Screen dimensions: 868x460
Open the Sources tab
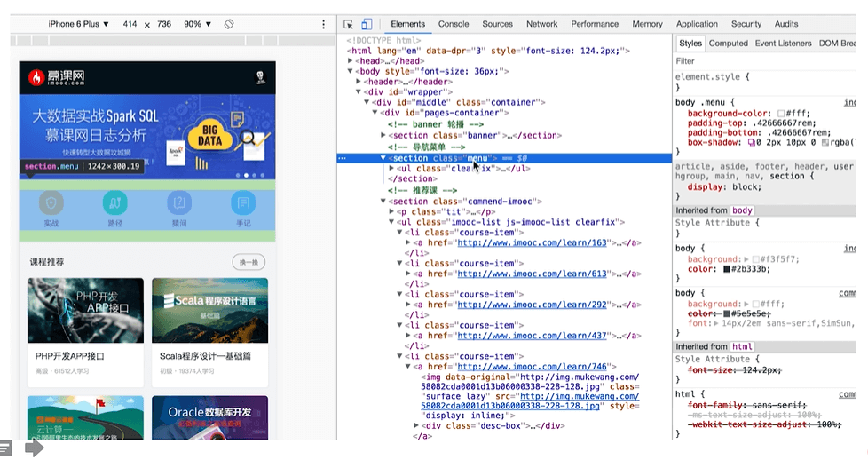[497, 24]
